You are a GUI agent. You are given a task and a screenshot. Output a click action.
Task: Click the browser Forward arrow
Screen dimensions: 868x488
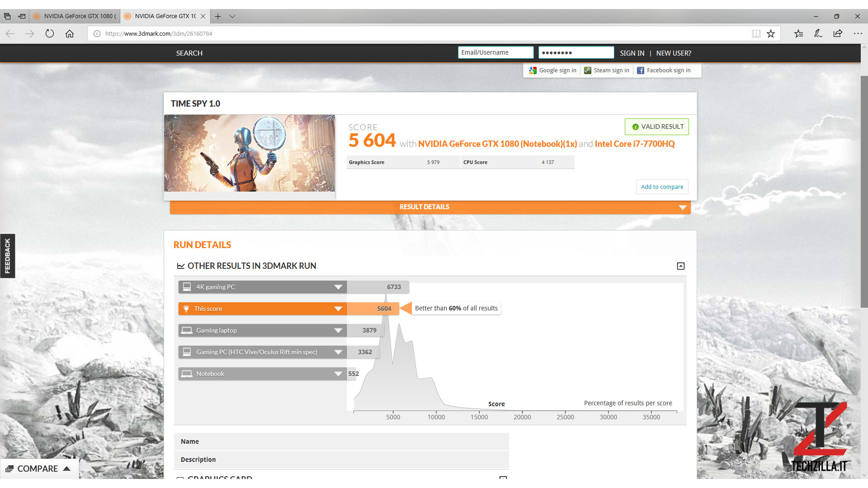(30, 33)
